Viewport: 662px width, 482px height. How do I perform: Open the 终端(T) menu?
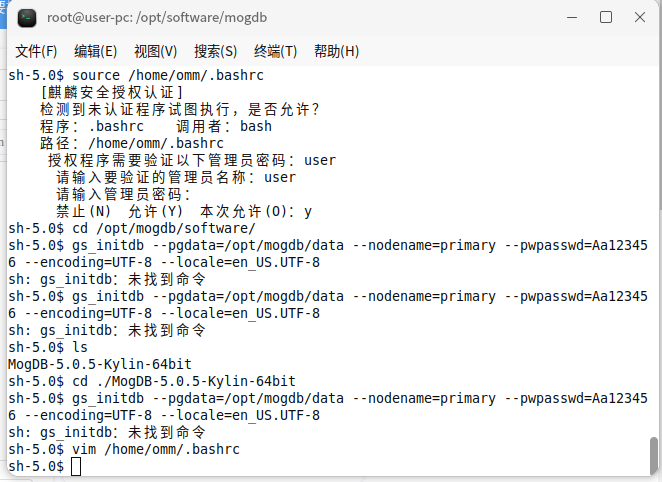tap(276, 51)
